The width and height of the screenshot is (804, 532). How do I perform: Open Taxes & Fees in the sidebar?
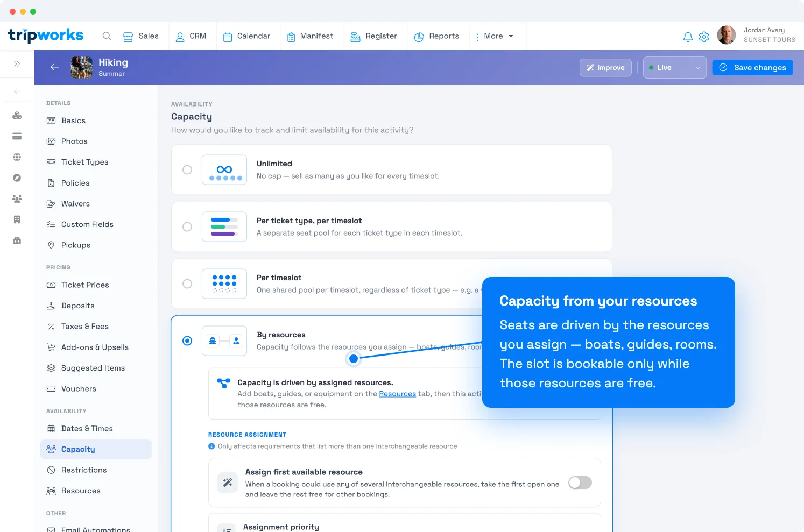coord(96,327)
